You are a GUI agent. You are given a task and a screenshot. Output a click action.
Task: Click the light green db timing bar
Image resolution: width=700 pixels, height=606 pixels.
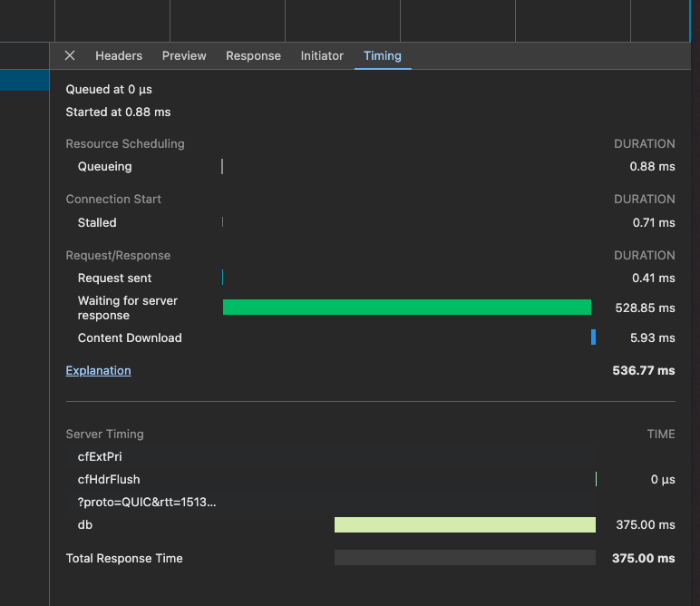point(464,524)
